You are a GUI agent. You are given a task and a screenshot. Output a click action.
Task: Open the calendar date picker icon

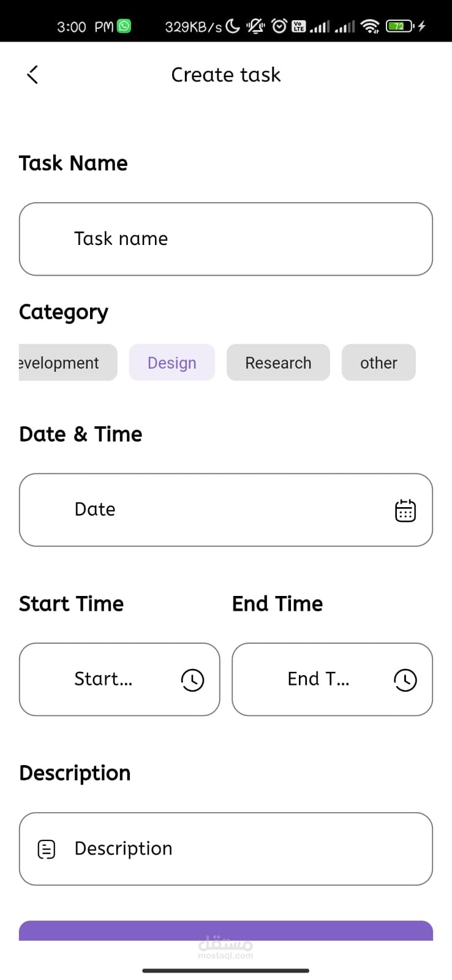(x=405, y=510)
